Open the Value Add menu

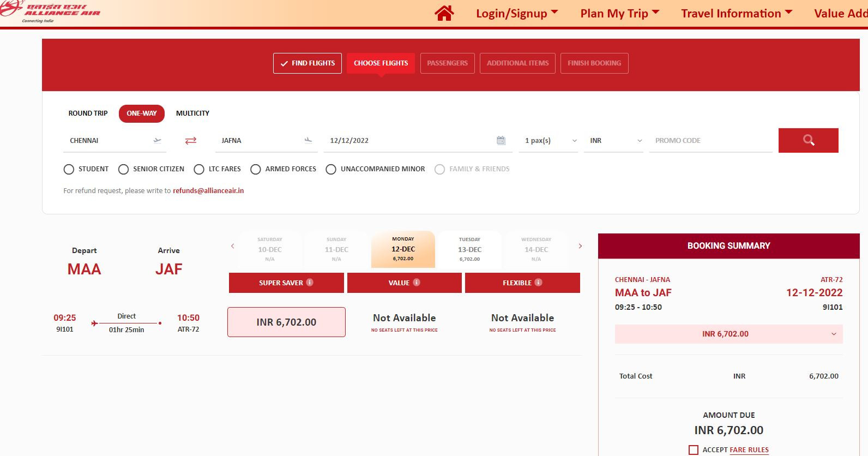pyautogui.click(x=841, y=14)
